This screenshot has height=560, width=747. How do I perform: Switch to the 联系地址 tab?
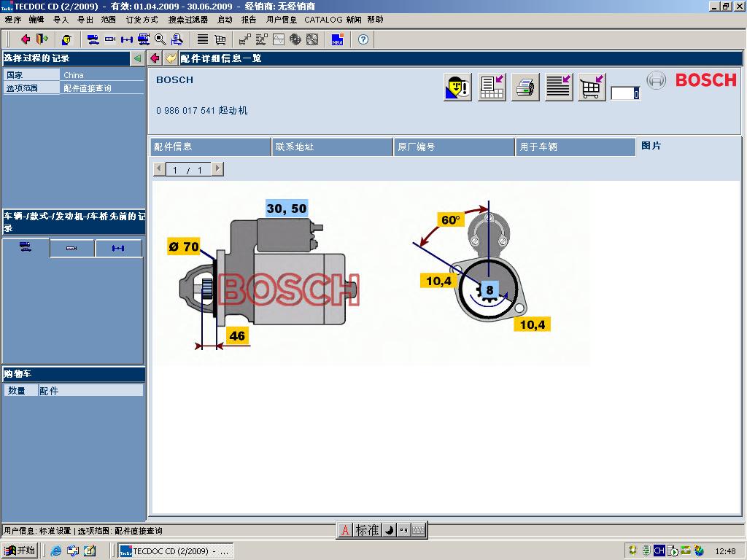[332, 147]
